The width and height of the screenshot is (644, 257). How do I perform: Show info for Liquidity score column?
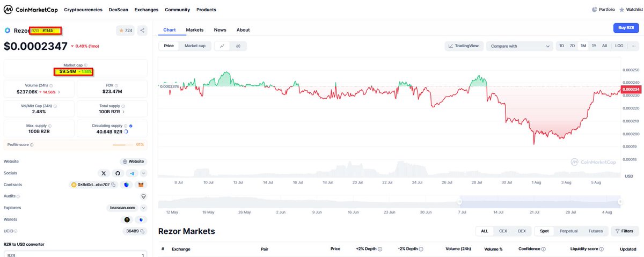pos(602,249)
